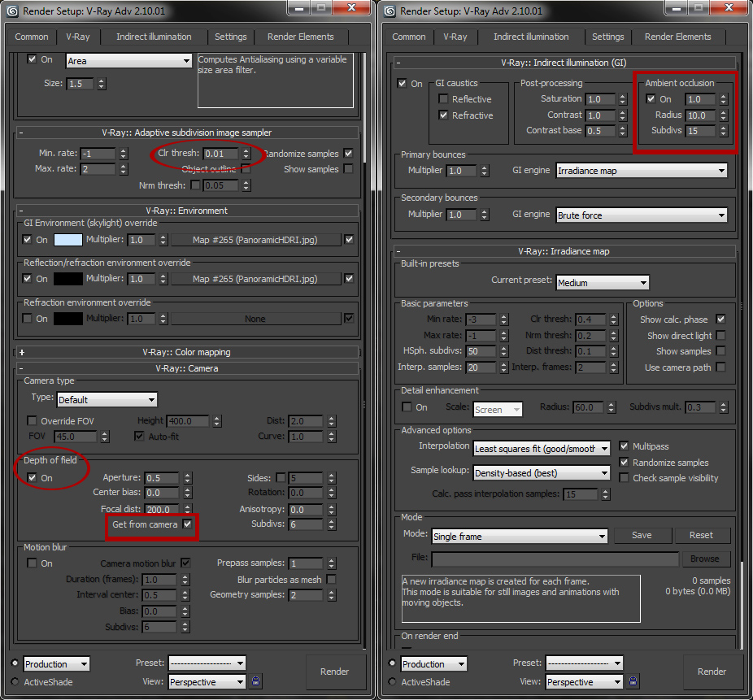This screenshot has width=753, height=700.
Task: Click Ambient occlusion Subdivs spinner arrows
Action: click(x=724, y=131)
